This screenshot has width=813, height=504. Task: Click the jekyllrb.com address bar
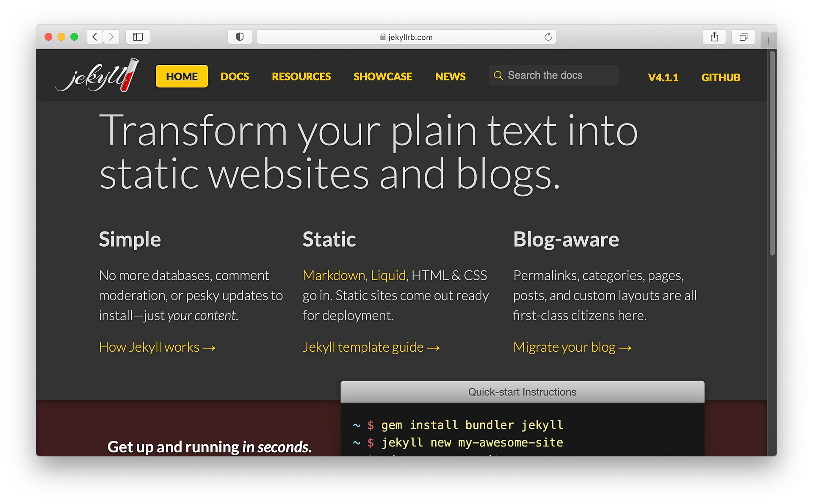406,37
